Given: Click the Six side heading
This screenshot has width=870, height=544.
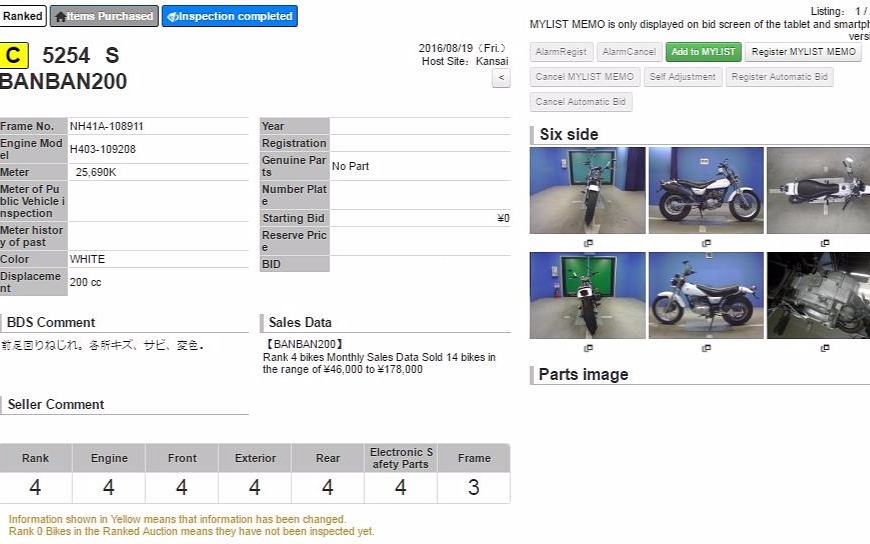Looking at the screenshot, I should coord(569,134).
